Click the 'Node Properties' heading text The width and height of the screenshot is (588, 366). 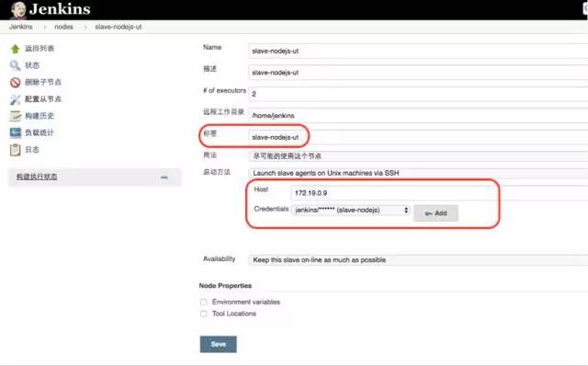[x=225, y=286]
